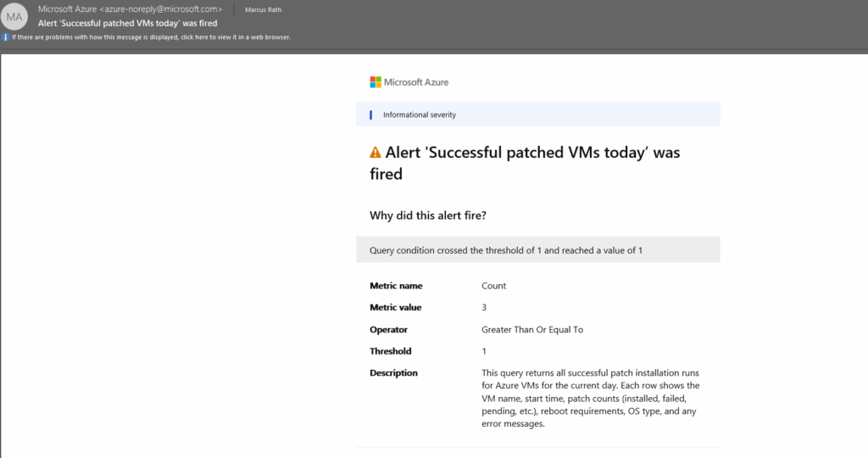The height and width of the screenshot is (458, 868).
Task: Click the MA sender avatar
Action: pos(14,17)
